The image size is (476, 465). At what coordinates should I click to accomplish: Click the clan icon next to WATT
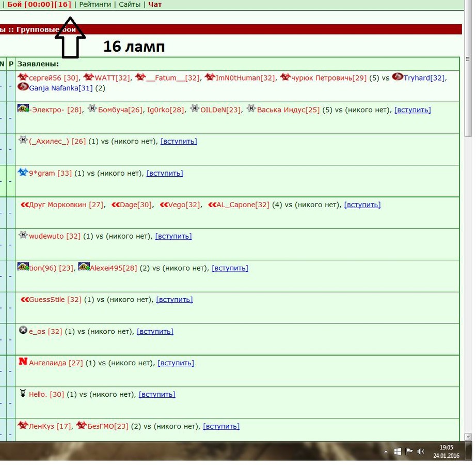(89, 77)
